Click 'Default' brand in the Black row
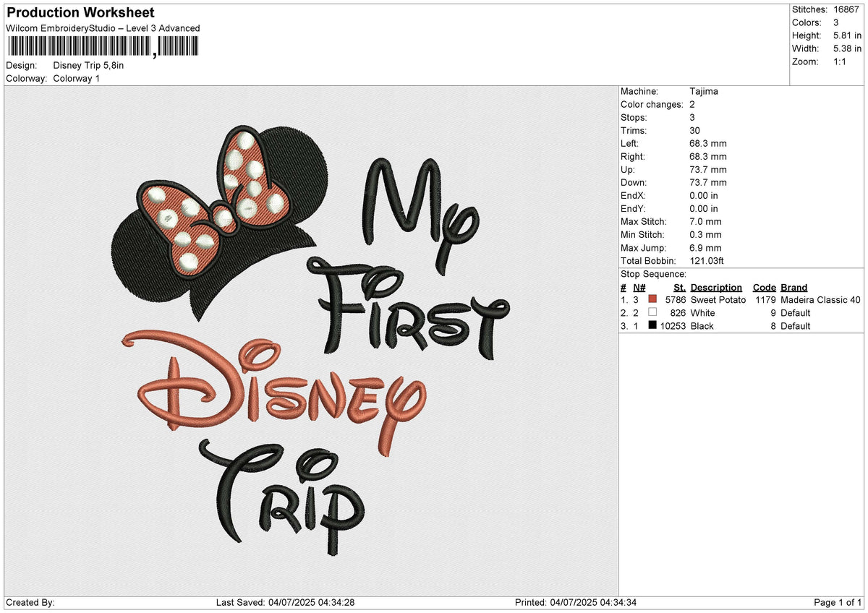This screenshot has height=613, width=868. click(795, 326)
